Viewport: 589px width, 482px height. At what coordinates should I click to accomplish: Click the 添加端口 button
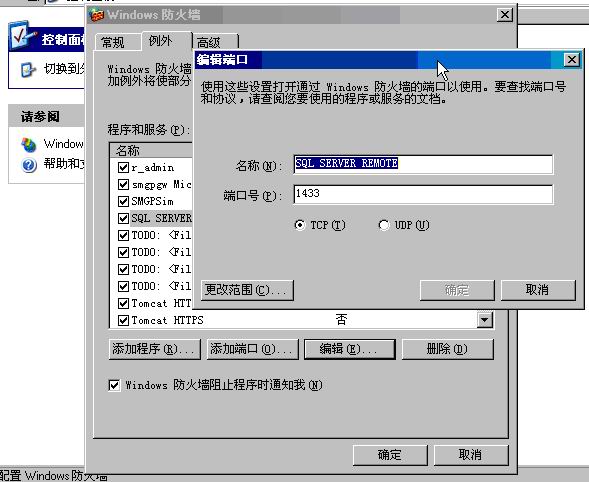(x=252, y=349)
